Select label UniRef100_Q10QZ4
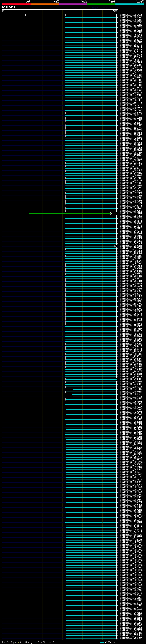 tap(131, 30)
